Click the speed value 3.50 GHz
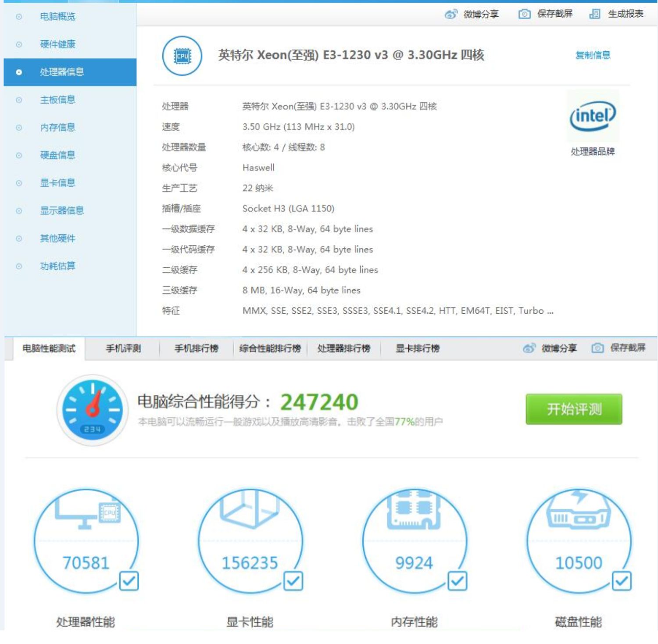The height and width of the screenshot is (644, 658). (x=299, y=127)
